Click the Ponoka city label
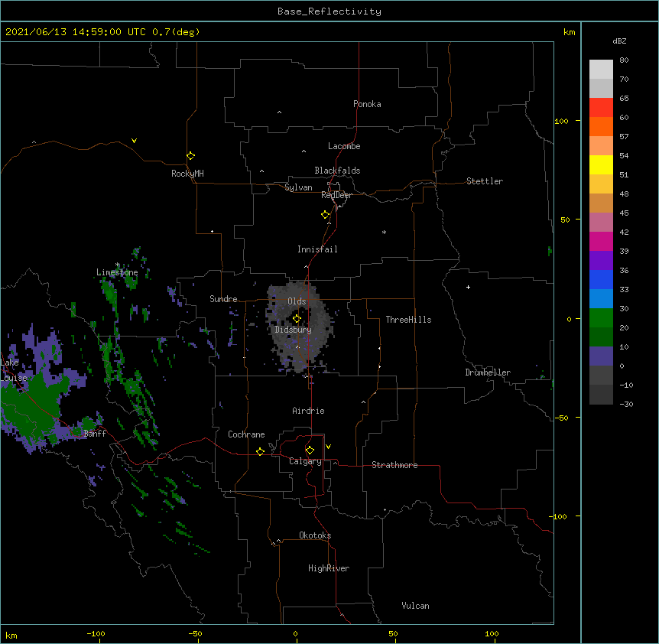This screenshot has height=644, width=659. coord(367,104)
